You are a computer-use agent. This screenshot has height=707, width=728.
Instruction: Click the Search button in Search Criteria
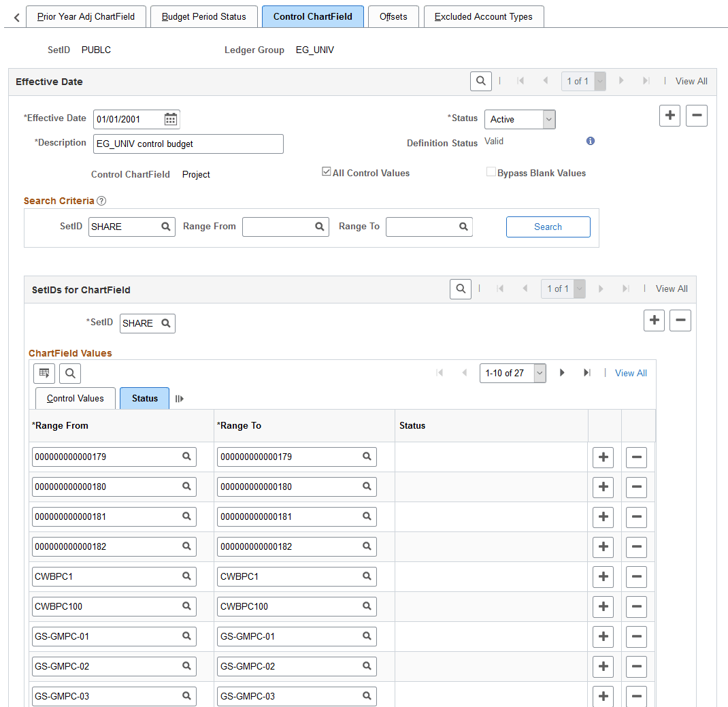coord(548,226)
